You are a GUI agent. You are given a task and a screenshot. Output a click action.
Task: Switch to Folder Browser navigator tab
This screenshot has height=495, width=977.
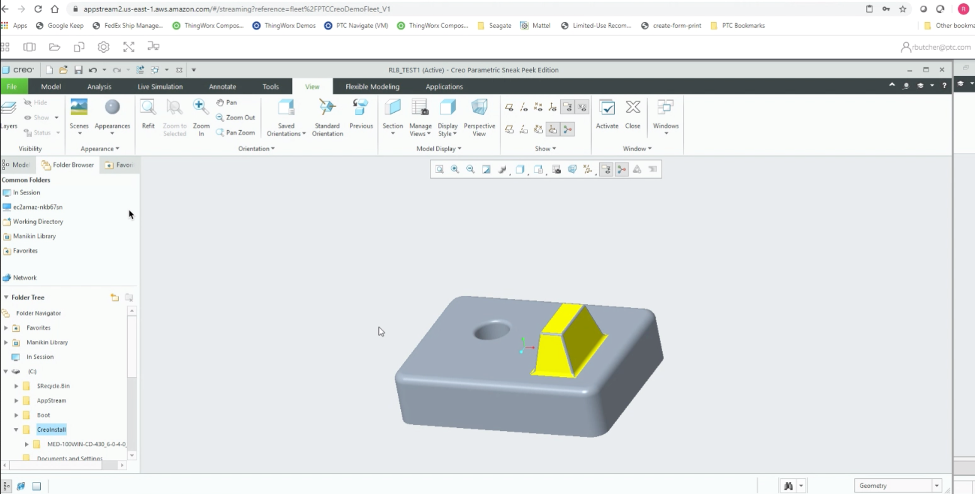pos(67,165)
